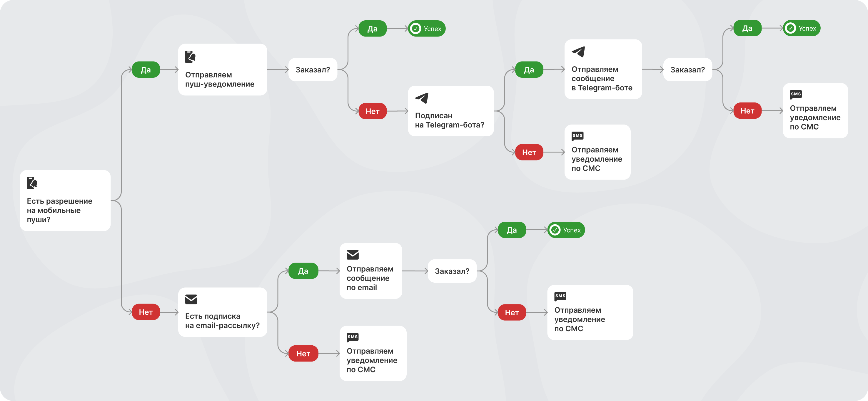Screen dimensions: 868x401
Task: Select the 'Да' badge leading to push notification
Action: pyautogui.click(x=146, y=70)
